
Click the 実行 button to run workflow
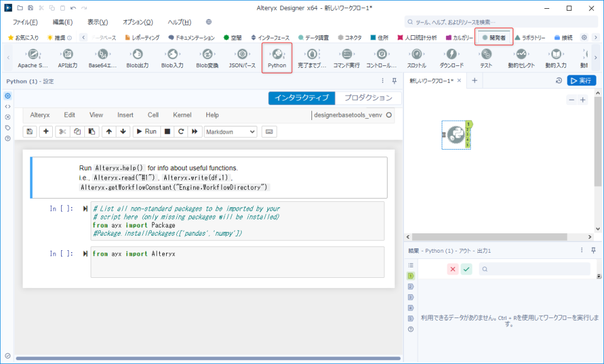tap(581, 80)
